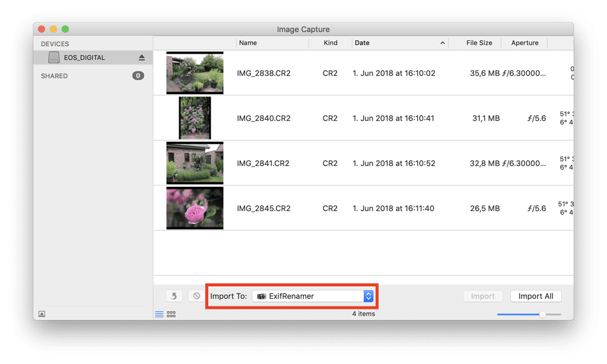Image resolution: width=607 pixels, height=364 pixels.
Task: Click the Date column sort arrow
Action: 442,43
